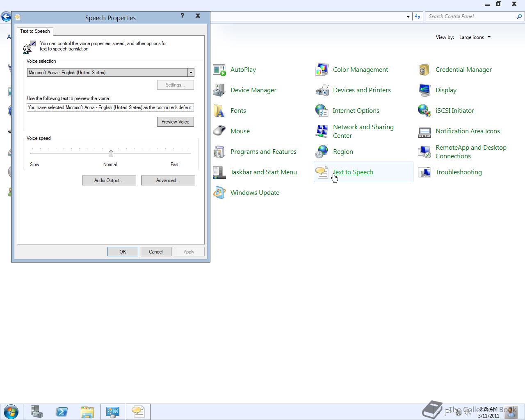The height and width of the screenshot is (420, 525).
Task: Open File Explorer from the taskbar
Action: pos(87,412)
